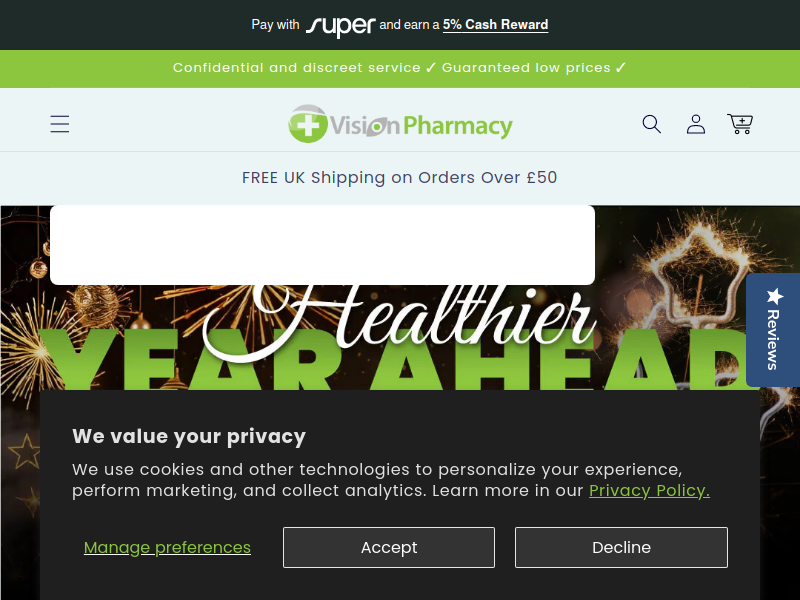The image size is (800, 600).
Task: Open the Privacy Policy link
Action: (649, 490)
